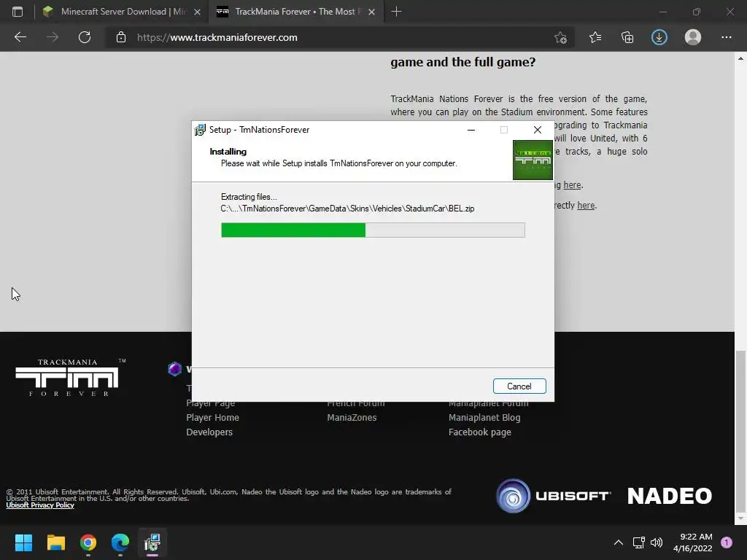The height and width of the screenshot is (560, 747).
Task: Open the volume control icon
Action: coord(657,542)
